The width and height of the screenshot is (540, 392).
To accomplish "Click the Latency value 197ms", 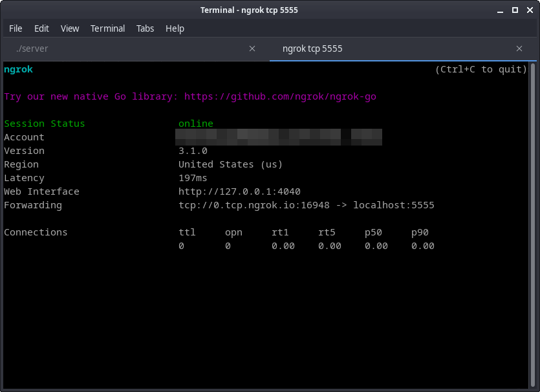I will [x=194, y=177].
